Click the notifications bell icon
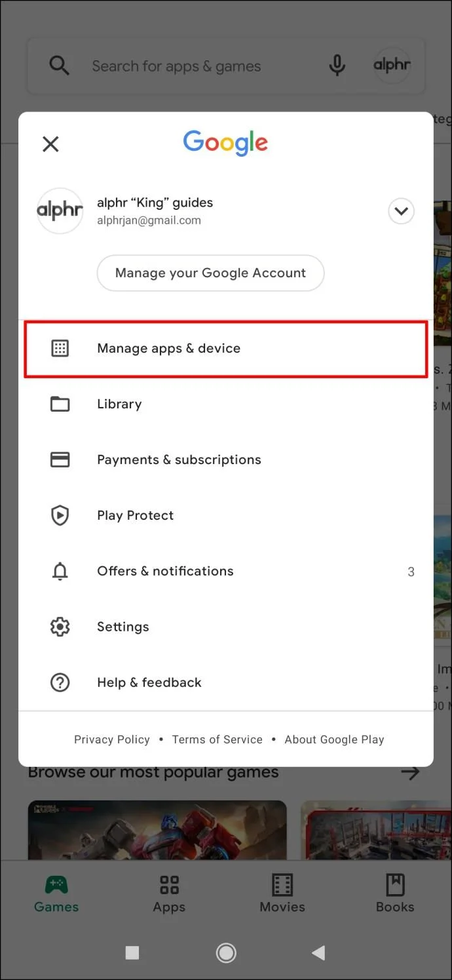The width and height of the screenshot is (452, 980). click(x=60, y=571)
